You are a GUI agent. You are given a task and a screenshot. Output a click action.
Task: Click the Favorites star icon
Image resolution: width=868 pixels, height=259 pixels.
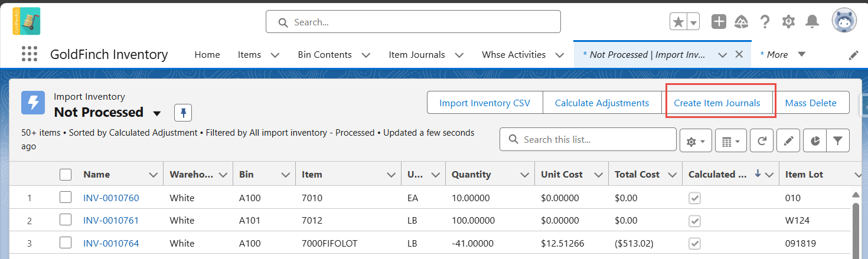pyautogui.click(x=678, y=22)
